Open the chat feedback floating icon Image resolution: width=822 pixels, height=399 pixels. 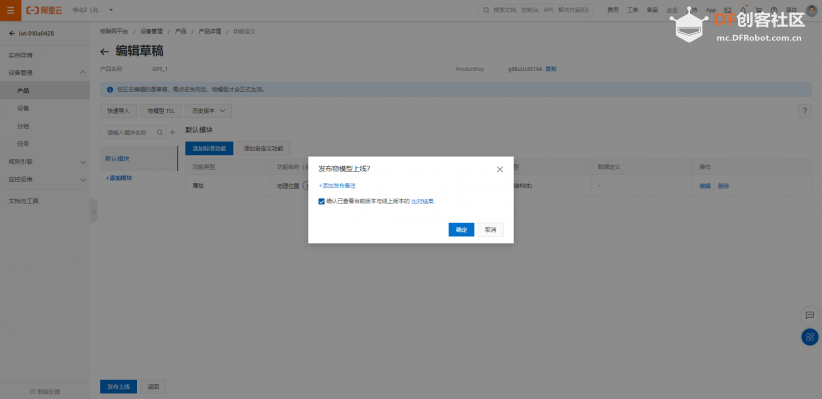[x=810, y=315]
